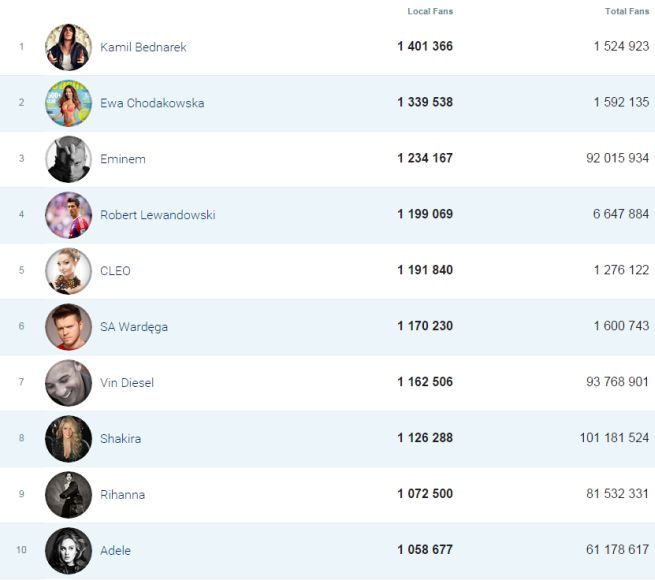
Task: Click Adele's total fans figure 61 178 617
Action: (617, 551)
